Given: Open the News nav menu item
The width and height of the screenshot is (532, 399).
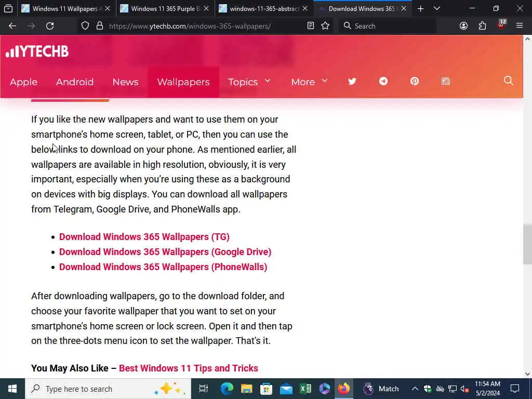Looking at the screenshot, I should point(126,82).
